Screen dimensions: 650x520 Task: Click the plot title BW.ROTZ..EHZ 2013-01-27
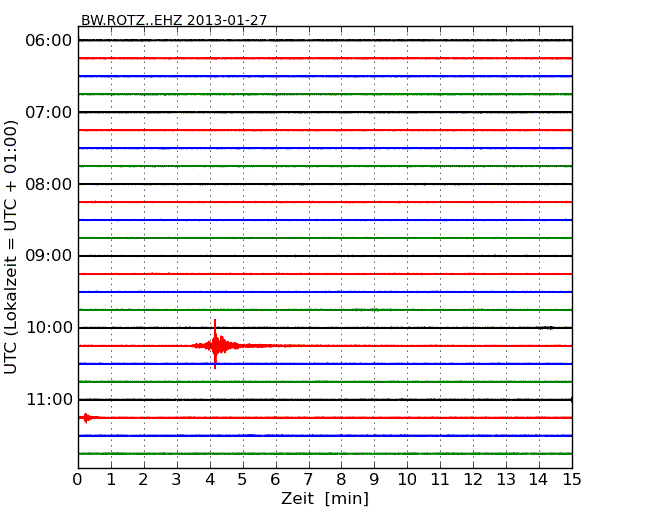[174, 20]
